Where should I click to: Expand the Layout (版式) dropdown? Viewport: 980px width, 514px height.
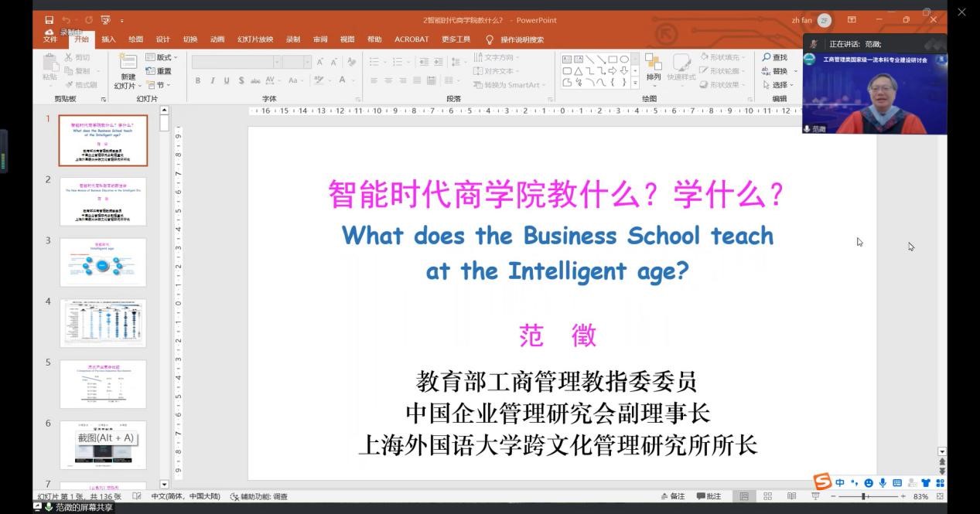coord(162,57)
